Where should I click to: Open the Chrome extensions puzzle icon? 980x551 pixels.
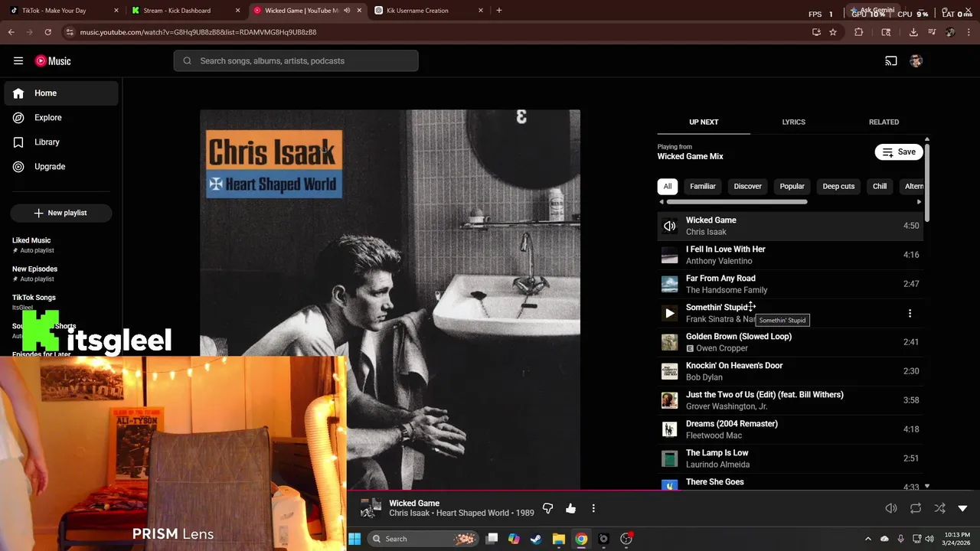[x=858, y=32]
